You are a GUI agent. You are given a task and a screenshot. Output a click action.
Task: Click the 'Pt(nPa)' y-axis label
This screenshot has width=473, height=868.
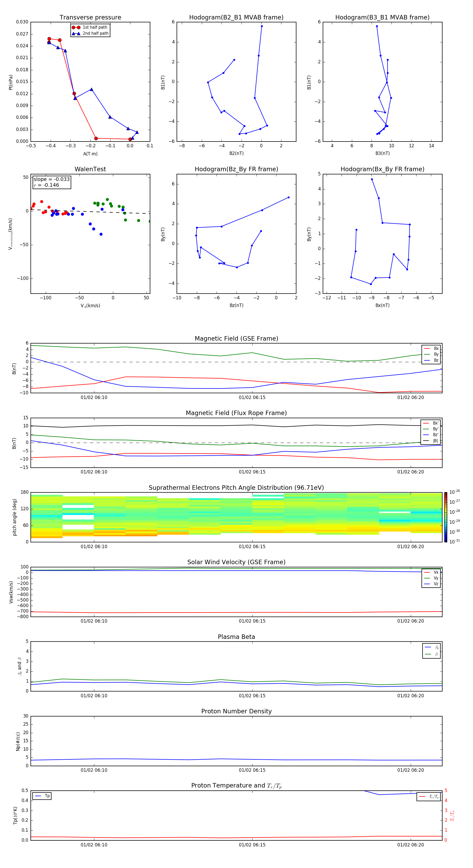(x=11, y=82)
